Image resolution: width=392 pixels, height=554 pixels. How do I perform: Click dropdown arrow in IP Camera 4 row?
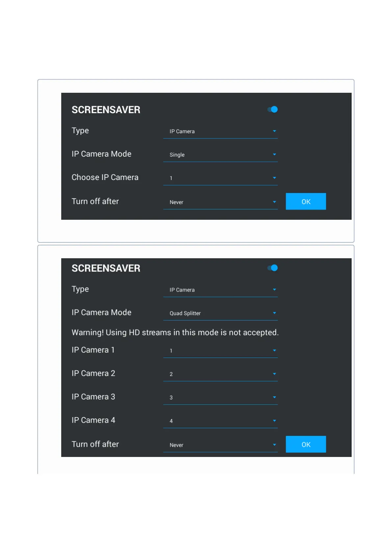click(274, 421)
